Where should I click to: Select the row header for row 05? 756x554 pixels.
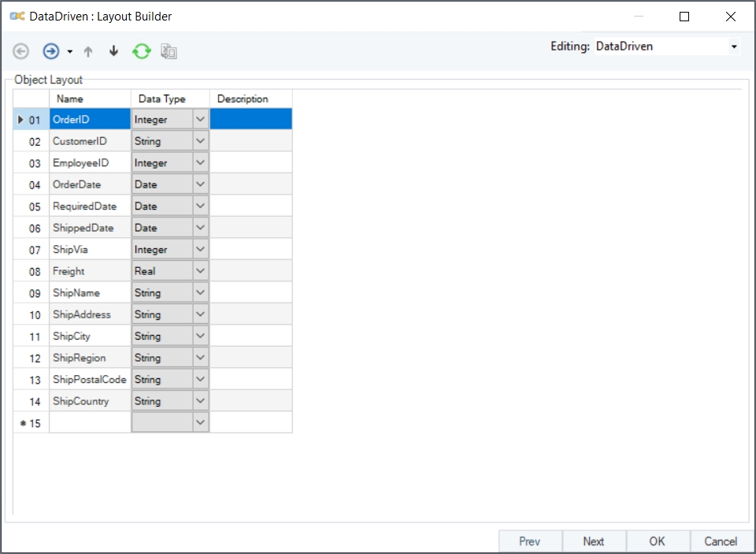click(x=31, y=206)
